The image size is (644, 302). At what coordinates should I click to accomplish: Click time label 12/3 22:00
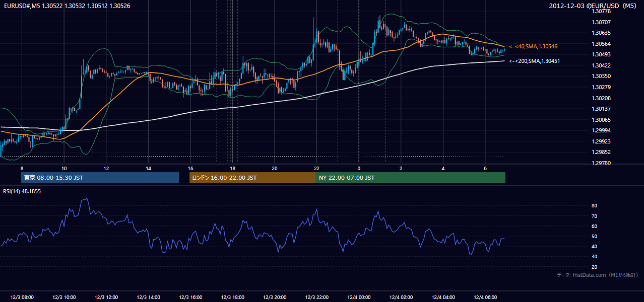click(316, 297)
